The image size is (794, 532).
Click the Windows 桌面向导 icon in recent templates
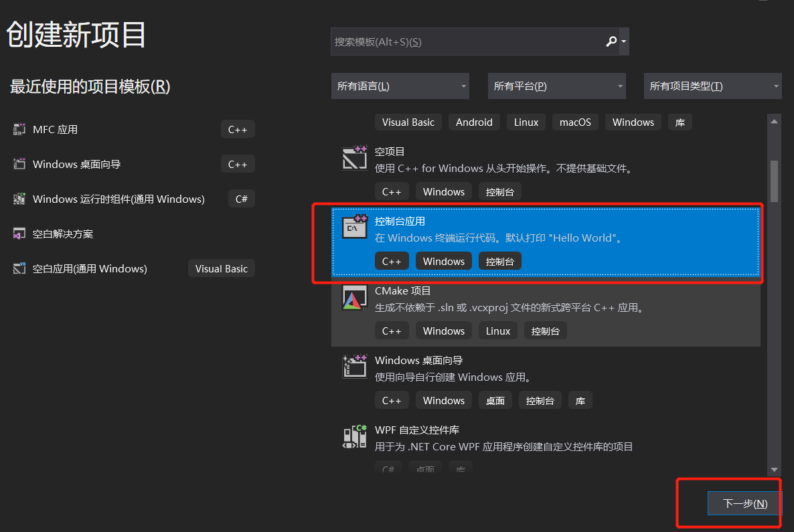click(x=19, y=164)
